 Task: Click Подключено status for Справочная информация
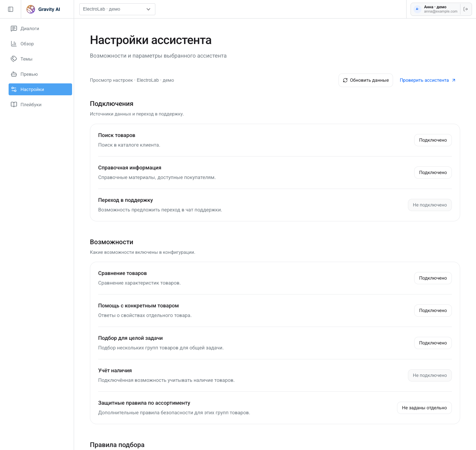(x=433, y=173)
